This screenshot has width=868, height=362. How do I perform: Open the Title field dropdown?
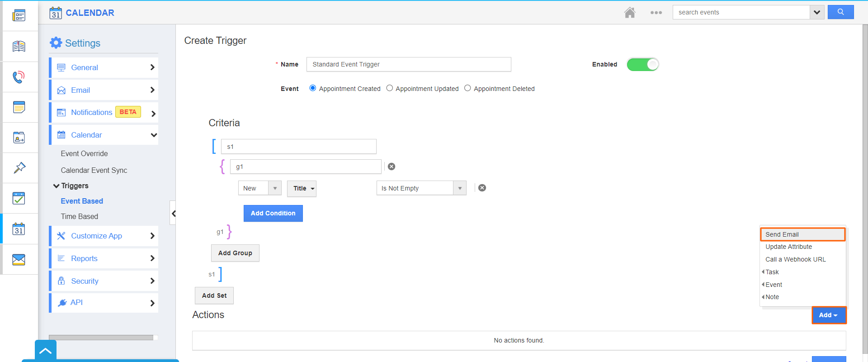click(x=302, y=189)
